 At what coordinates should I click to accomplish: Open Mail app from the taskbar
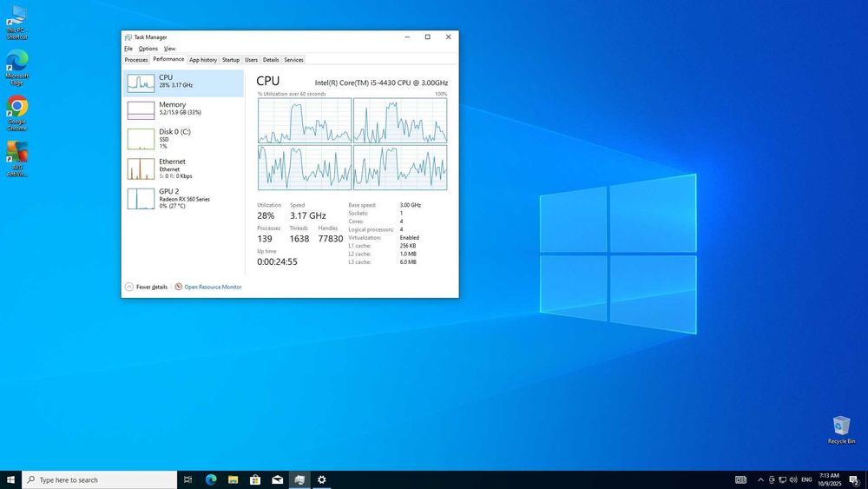coord(278,479)
